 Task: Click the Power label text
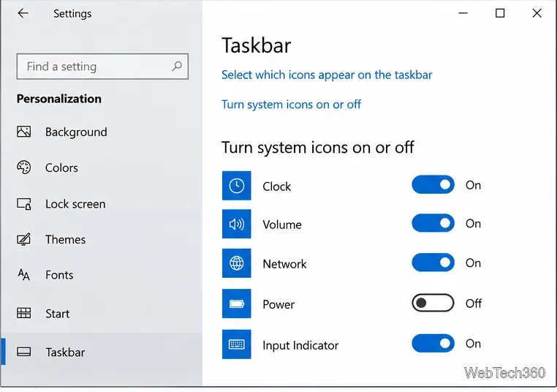278,304
